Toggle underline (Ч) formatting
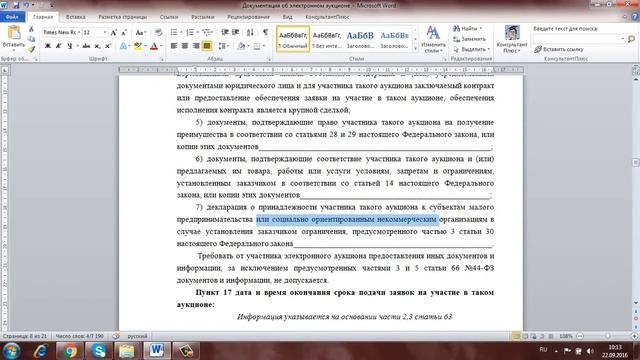The width and height of the screenshot is (640, 360). click(x=69, y=46)
